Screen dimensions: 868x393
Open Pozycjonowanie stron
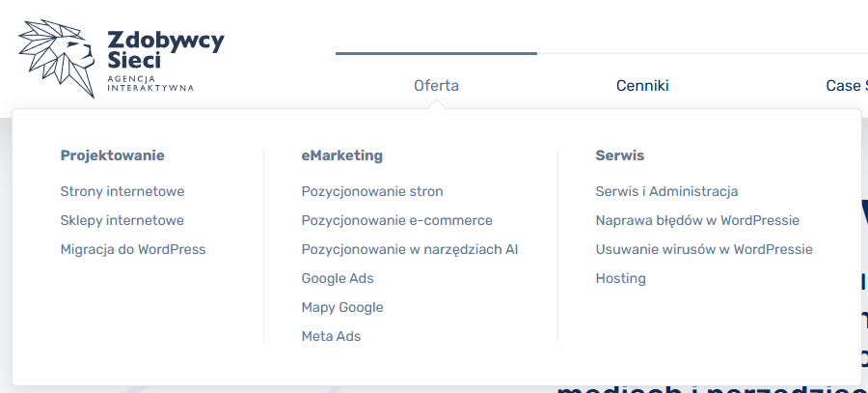click(x=372, y=191)
